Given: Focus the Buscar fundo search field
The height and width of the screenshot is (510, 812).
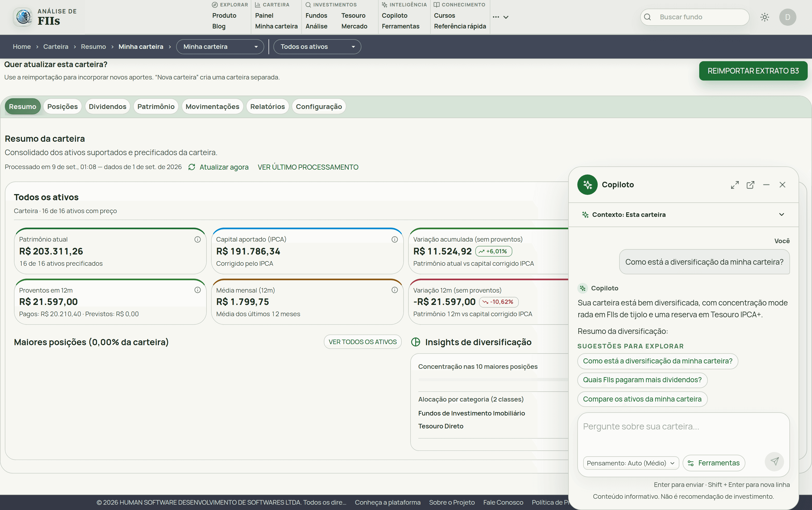Looking at the screenshot, I should [695, 17].
